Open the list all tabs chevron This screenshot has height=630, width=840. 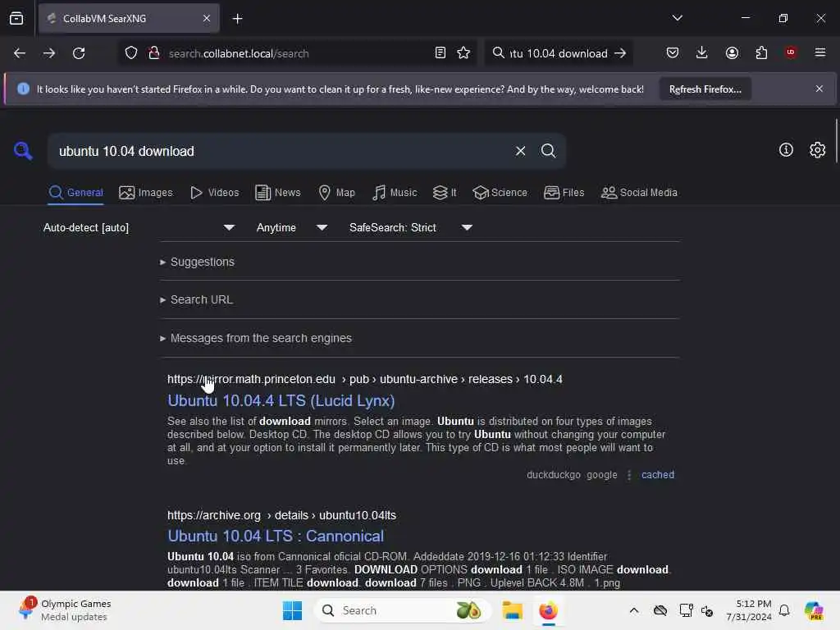677,18
